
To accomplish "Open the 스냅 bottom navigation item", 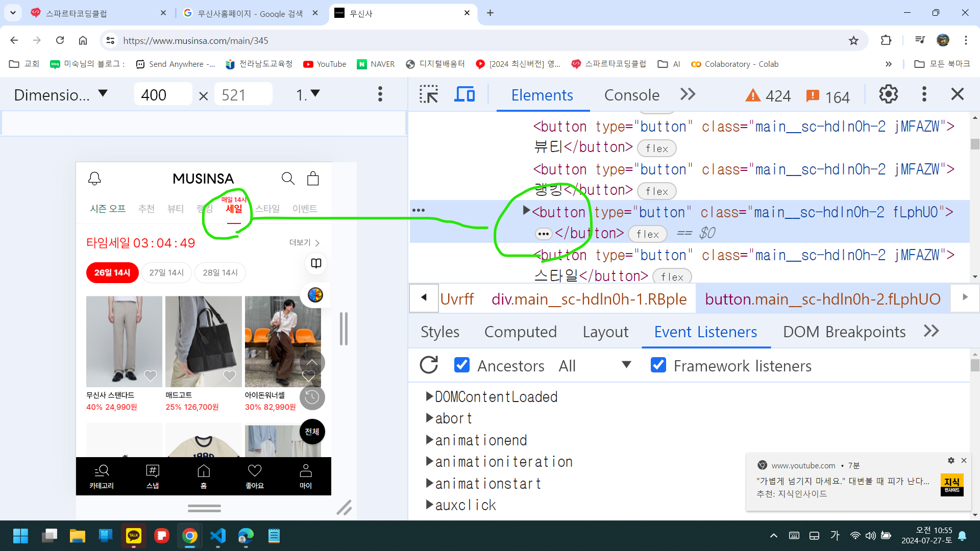I will (x=153, y=477).
